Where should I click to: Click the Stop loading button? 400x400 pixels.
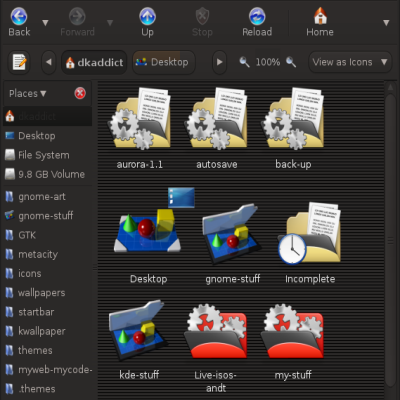(202, 22)
